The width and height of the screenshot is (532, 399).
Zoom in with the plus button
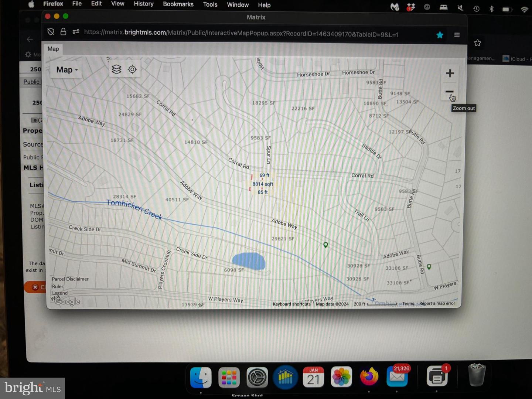click(450, 73)
